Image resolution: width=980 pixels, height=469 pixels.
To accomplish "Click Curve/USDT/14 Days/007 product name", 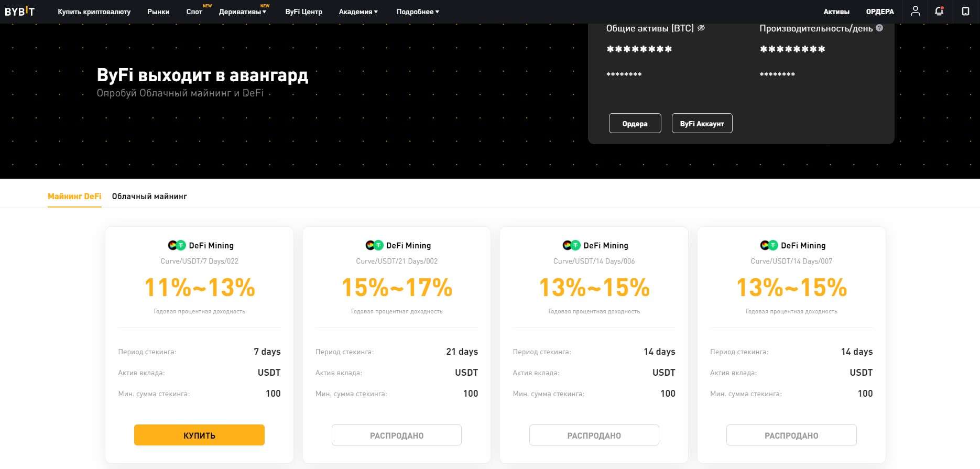I will point(791,261).
